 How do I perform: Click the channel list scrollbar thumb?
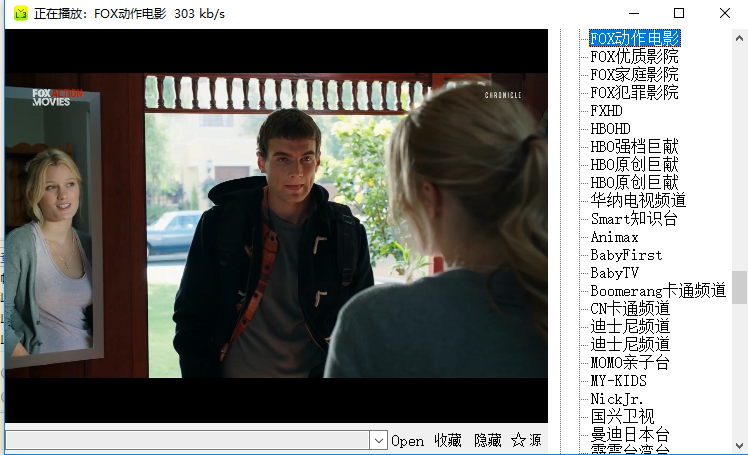click(739, 287)
